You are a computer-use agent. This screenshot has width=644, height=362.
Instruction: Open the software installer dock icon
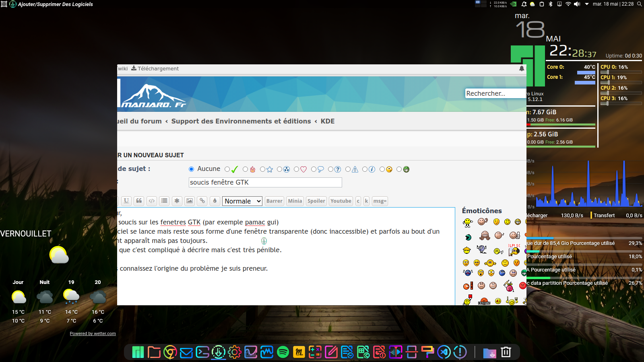point(219,352)
